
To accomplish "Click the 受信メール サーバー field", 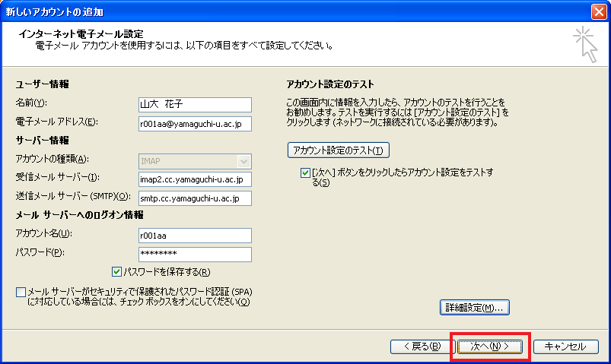I will click(x=195, y=179).
